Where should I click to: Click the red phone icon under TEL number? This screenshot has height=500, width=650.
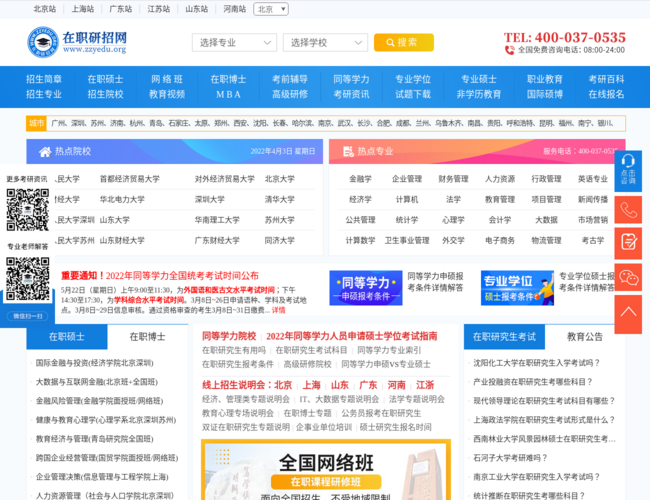tap(509, 50)
